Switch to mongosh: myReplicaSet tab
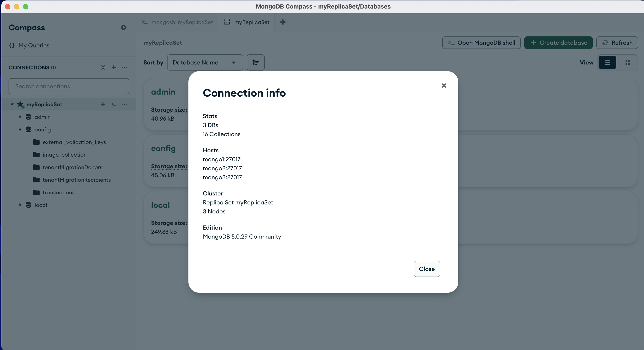The height and width of the screenshot is (350, 644). (177, 22)
